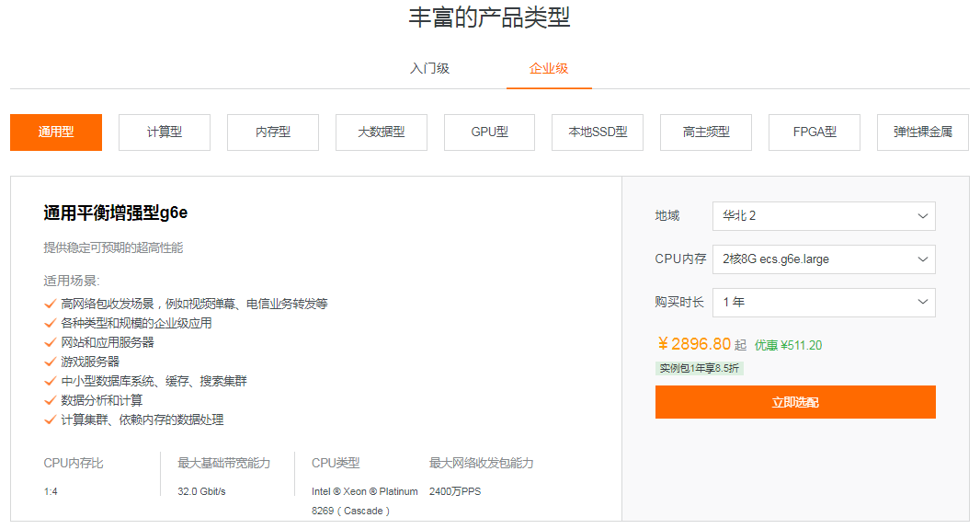Pick the 大数据型 category
This screenshot has width=980, height=529.
(x=382, y=132)
